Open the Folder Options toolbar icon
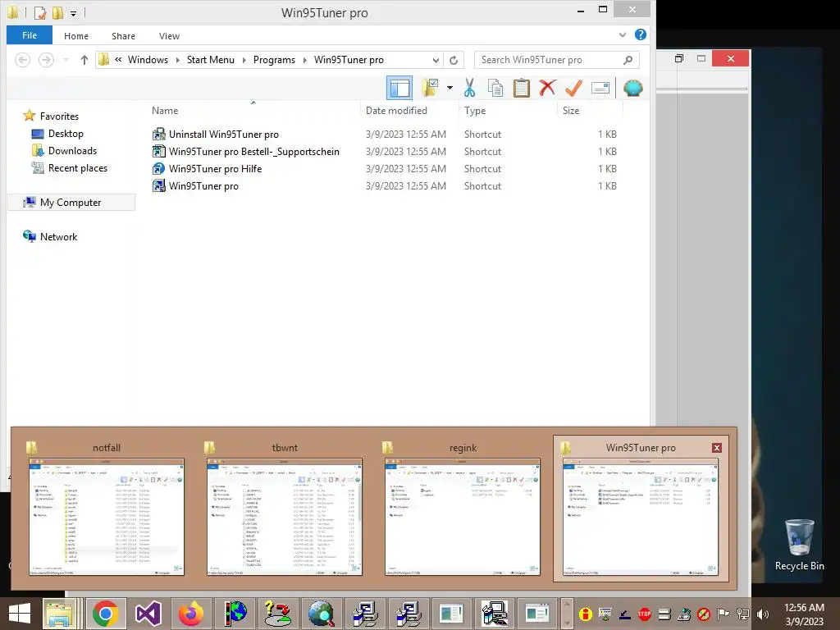Image resolution: width=840 pixels, height=630 pixels. (430, 88)
